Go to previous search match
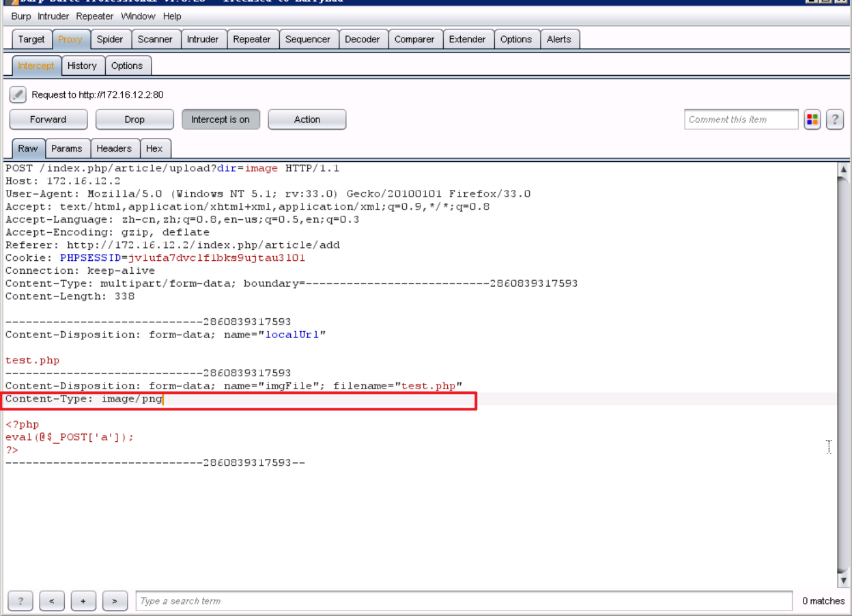Viewport: 852px width, 616px height. point(52,601)
